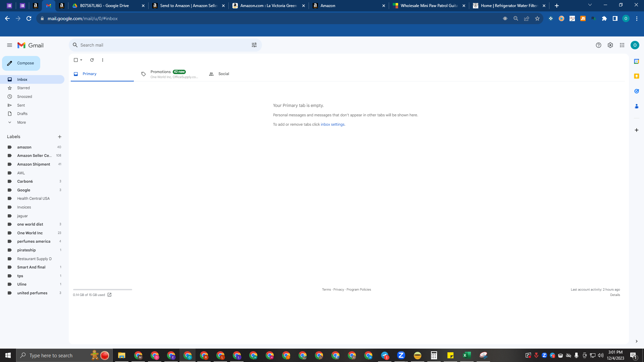Open Windows Start menu

coord(8,355)
